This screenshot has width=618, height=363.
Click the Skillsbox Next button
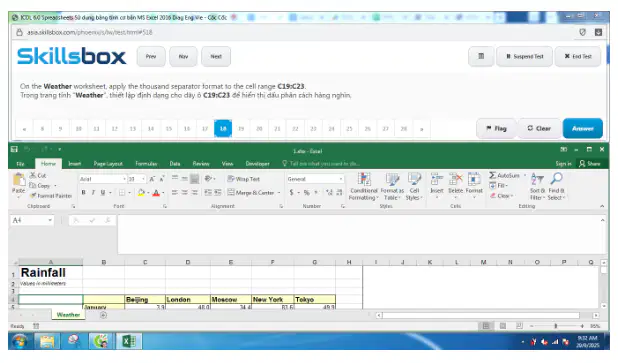click(x=216, y=56)
